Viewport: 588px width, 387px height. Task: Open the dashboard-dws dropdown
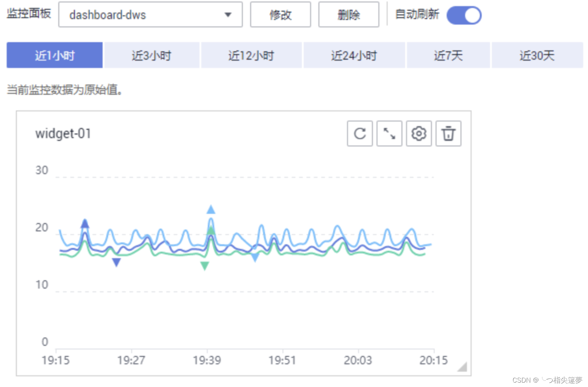click(150, 15)
